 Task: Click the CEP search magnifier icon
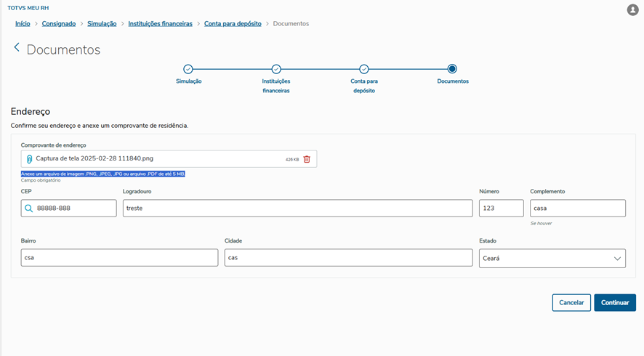pos(29,209)
